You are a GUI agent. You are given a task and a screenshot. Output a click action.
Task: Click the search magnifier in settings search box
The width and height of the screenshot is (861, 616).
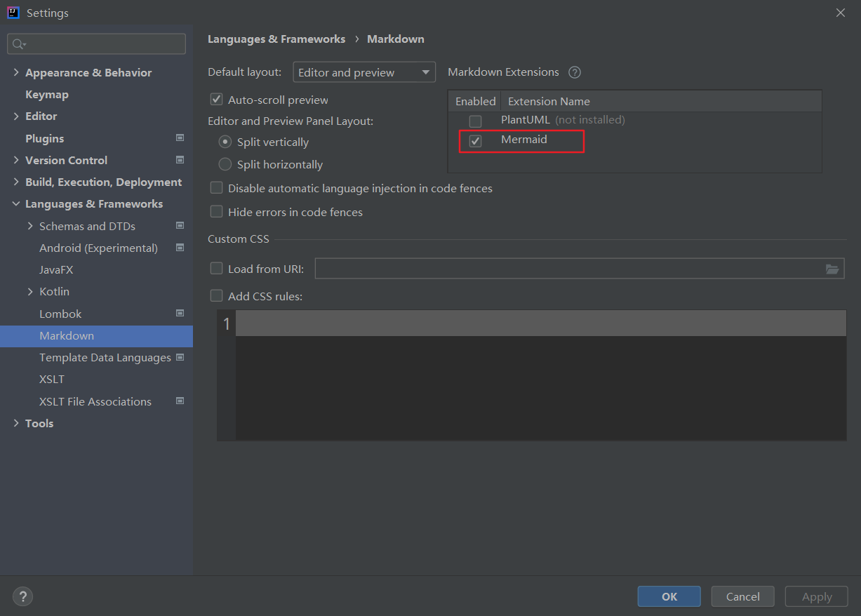click(x=16, y=43)
